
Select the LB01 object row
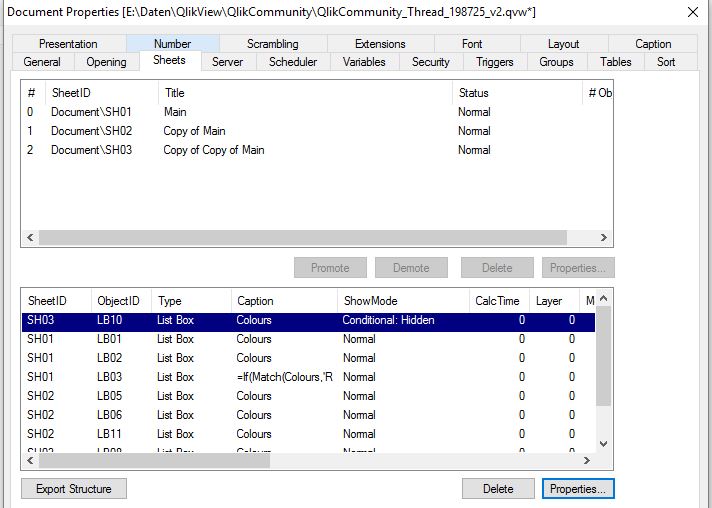[308, 339]
